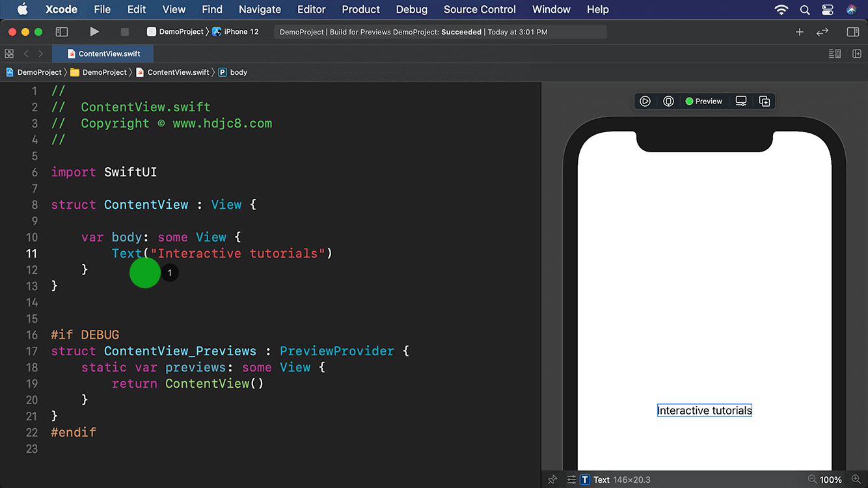Click the Wi-Fi status icon
Viewport: 868px width, 488px height.
pos(781,10)
